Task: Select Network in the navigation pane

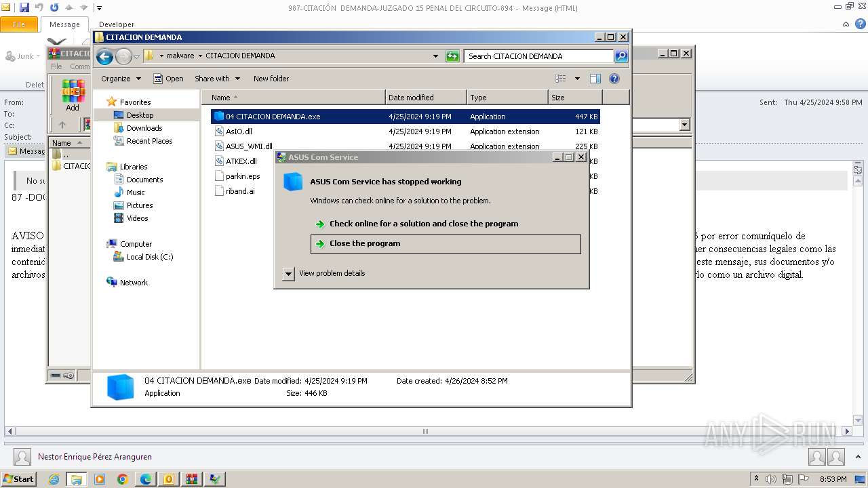Action: click(134, 283)
